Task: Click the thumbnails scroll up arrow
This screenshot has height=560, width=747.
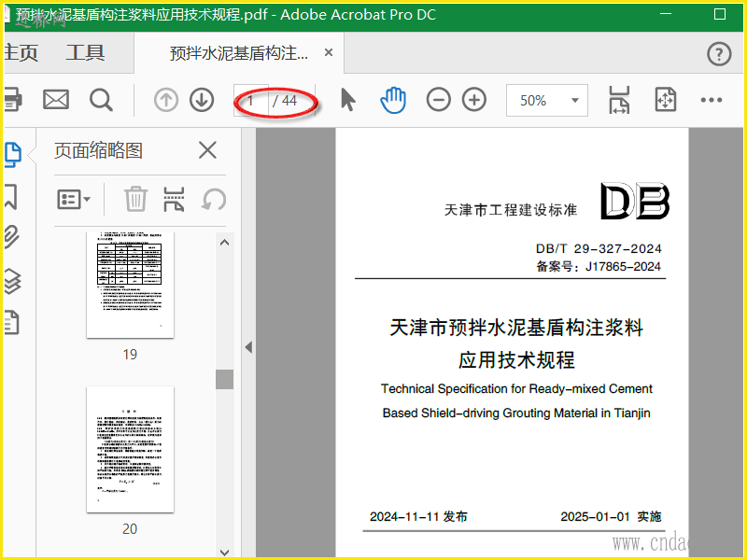Action: pyautogui.click(x=225, y=243)
